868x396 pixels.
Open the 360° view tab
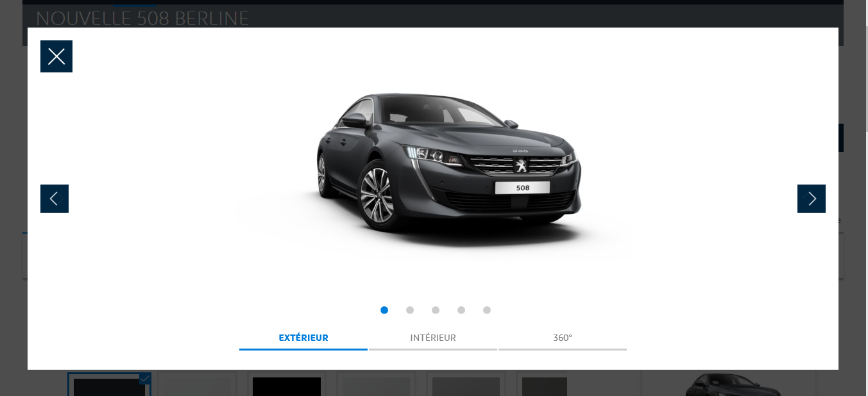click(563, 338)
